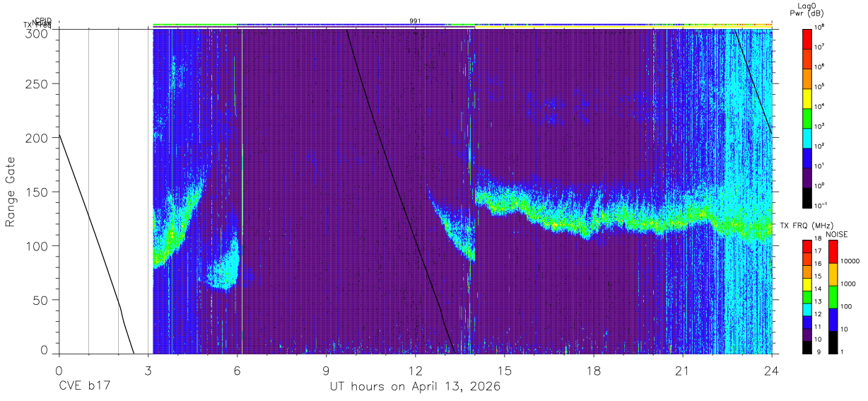Click the 'UT hours on April 13, 2026' label

(x=416, y=388)
